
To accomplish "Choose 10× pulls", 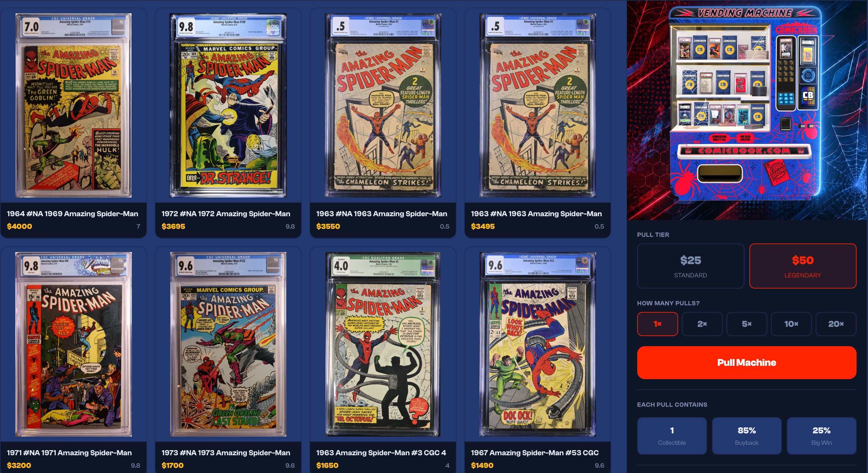I will click(791, 324).
